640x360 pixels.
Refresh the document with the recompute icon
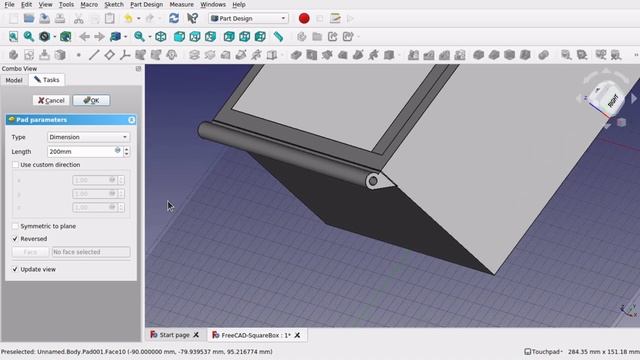click(174, 18)
